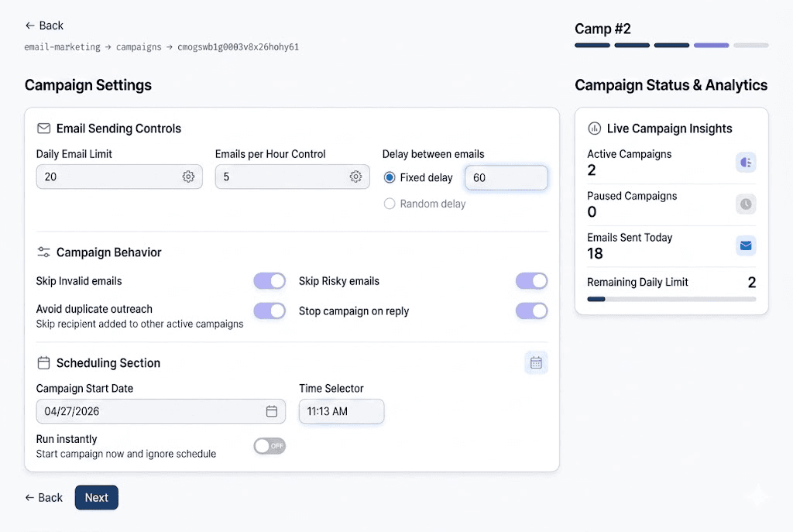
Task: Open the email-marketing breadcrumb
Action: [x=62, y=47]
